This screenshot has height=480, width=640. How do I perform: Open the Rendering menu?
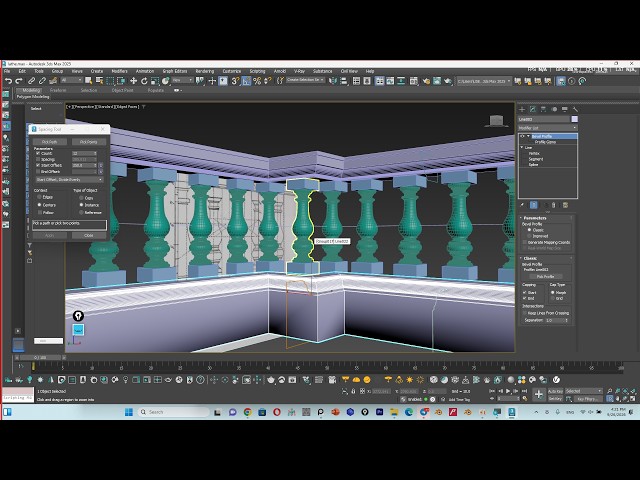tap(204, 71)
